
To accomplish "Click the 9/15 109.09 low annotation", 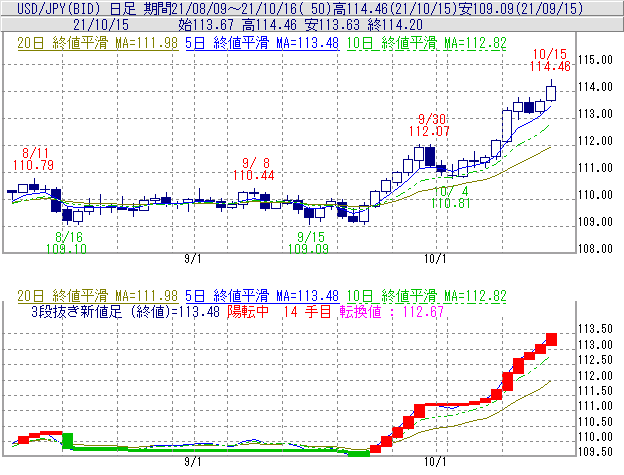I will (308, 243).
